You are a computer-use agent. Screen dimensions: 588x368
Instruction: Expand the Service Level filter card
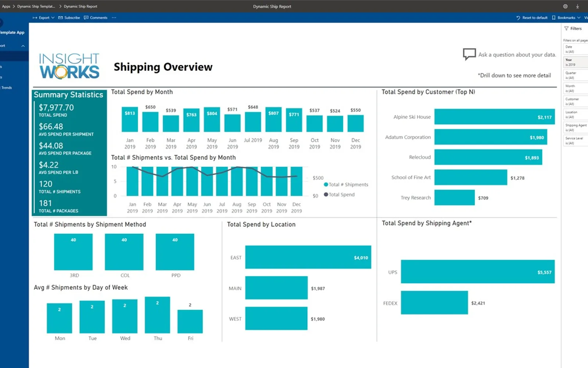click(575, 141)
